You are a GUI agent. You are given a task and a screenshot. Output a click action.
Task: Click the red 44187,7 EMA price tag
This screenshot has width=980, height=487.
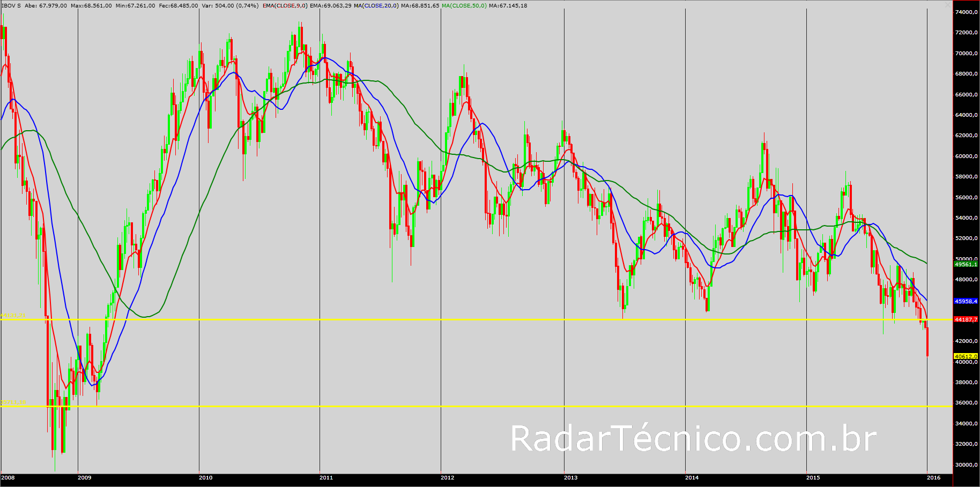point(966,319)
